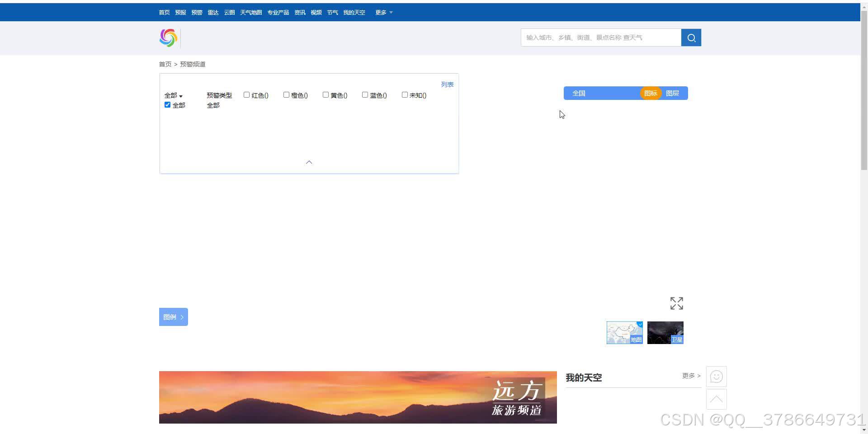
Task: Click the 全部 text under 预警类型
Action: (213, 105)
